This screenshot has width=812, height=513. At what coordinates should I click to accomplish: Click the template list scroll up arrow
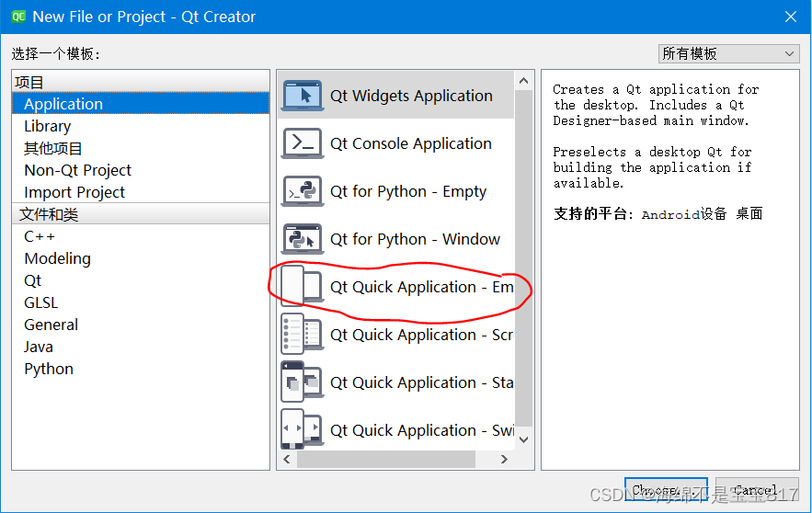point(523,81)
